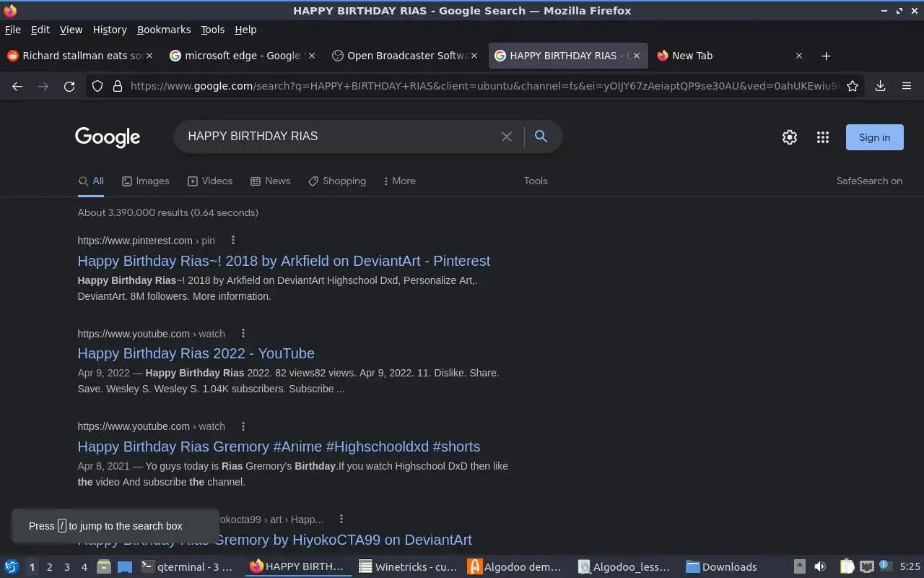This screenshot has height=578, width=924.
Task: Open the Firefox hamburger application menu
Action: (x=907, y=86)
